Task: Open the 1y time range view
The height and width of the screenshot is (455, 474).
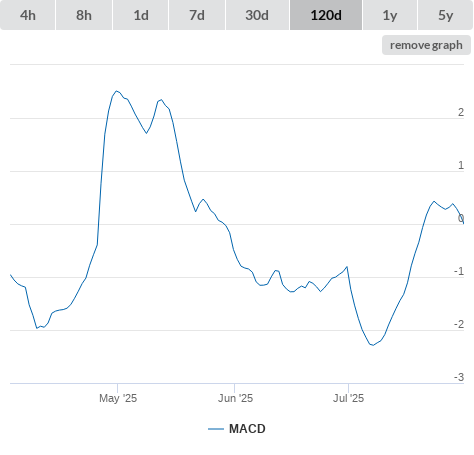Action: [x=390, y=15]
